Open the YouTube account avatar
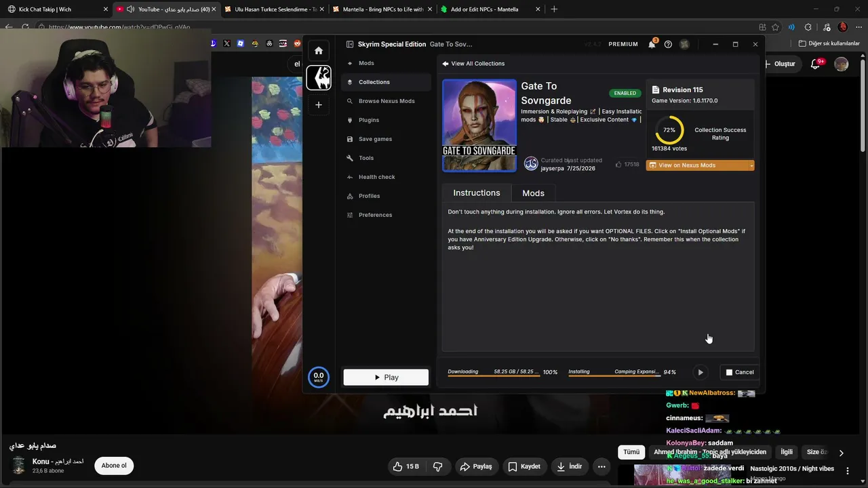The width and height of the screenshot is (868, 488). pyautogui.click(x=842, y=64)
